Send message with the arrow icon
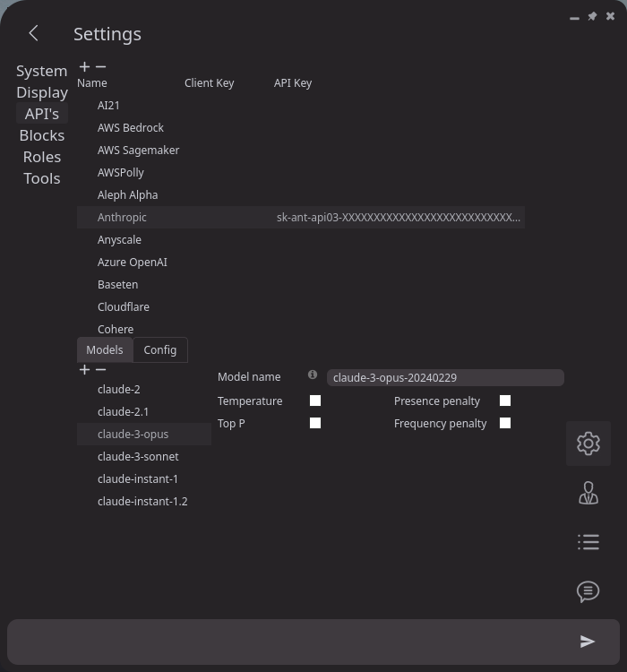 [588, 641]
